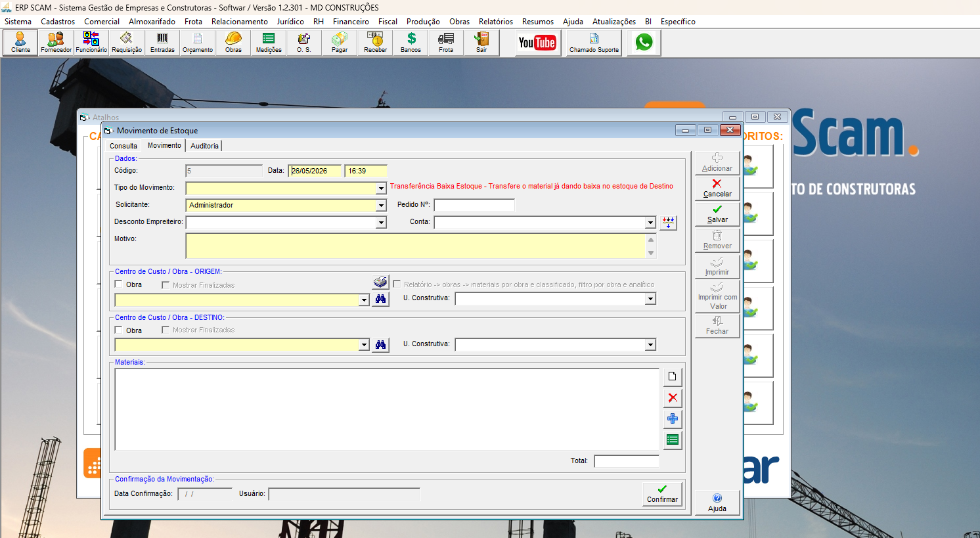Expand the Conta dropdown
Screen dimensions: 980x538
pos(650,223)
